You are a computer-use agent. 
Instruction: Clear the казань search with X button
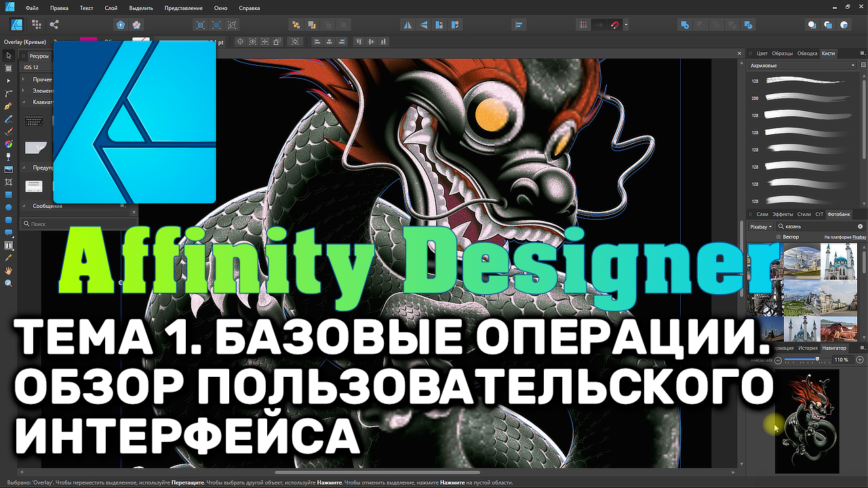(861, 226)
